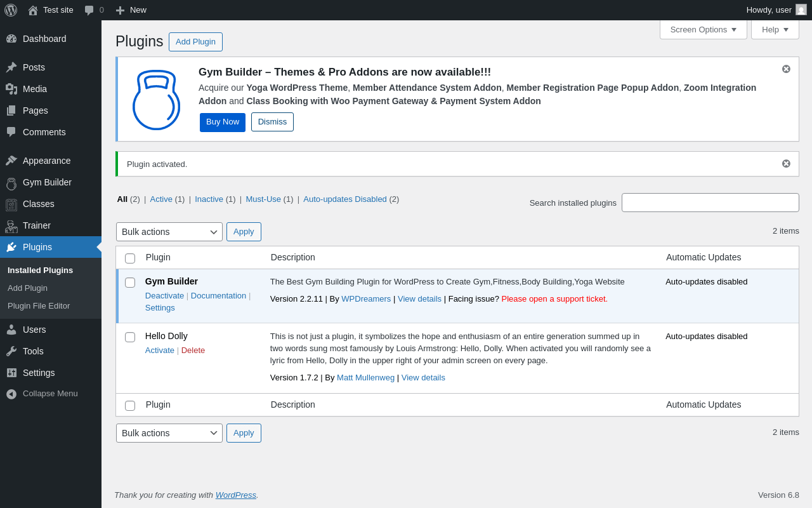Open Classes via its sidebar icon
Screen dimensions: 812x508
11,204
